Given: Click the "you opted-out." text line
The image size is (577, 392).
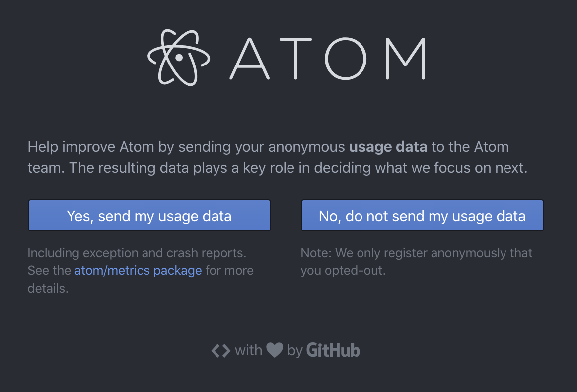Looking at the screenshot, I should tap(343, 270).
